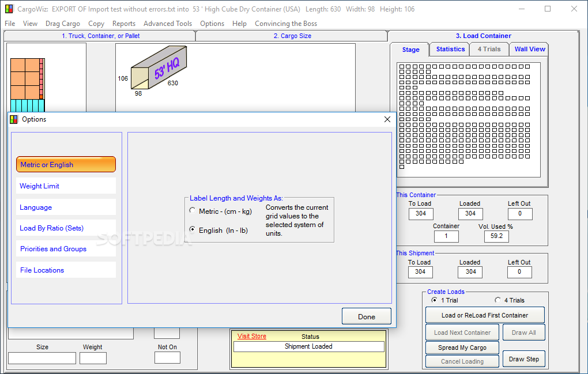Open the Help menu
Viewport: 588px width, 374px height.
point(239,23)
